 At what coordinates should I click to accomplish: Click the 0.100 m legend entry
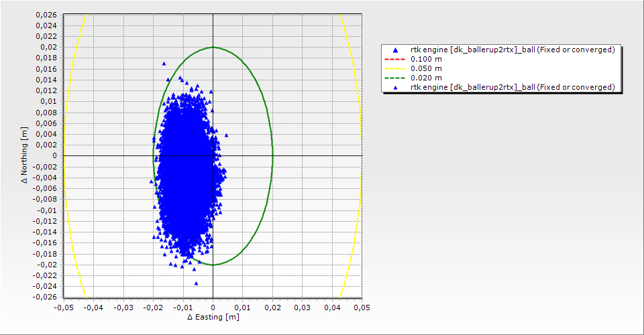click(427, 59)
